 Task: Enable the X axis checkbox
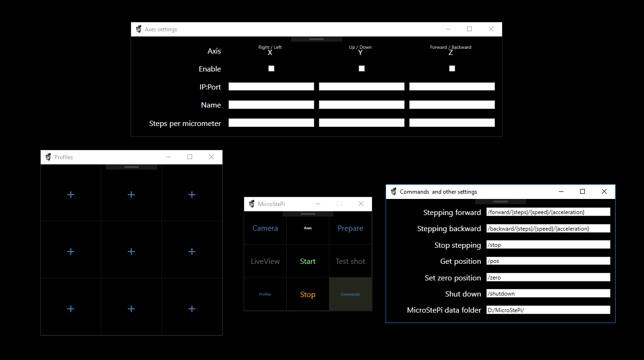(271, 69)
